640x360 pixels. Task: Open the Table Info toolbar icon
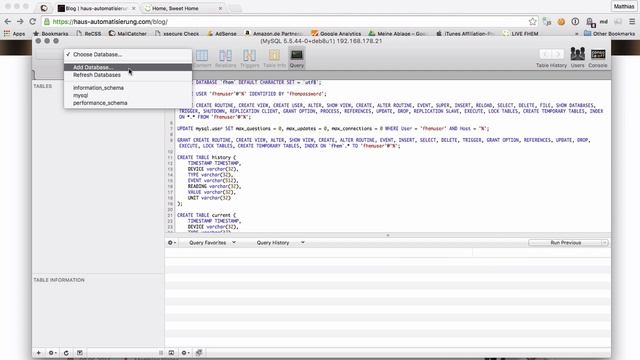(274, 58)
